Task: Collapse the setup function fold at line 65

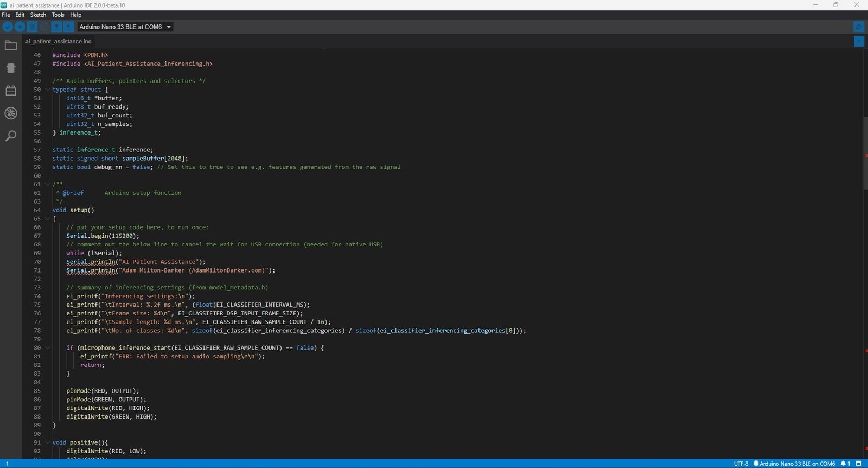Action: (x=48, y=219)
